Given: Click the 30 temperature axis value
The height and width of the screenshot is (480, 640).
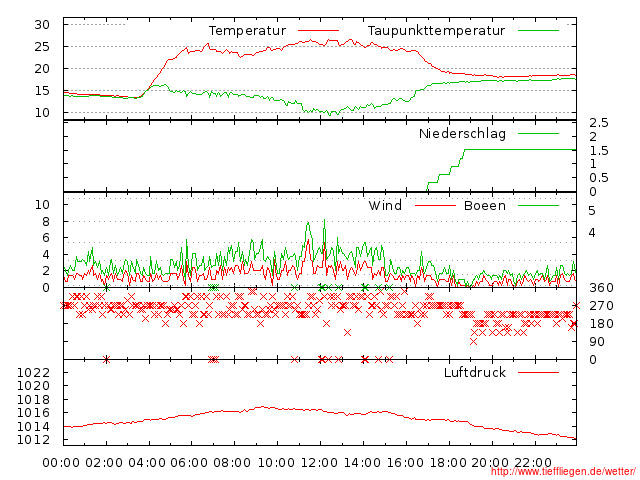Looking at the screenshot, I should point(42,24).
